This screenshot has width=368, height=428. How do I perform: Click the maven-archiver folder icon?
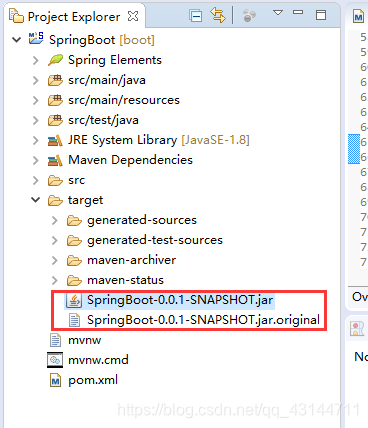pyautogui.click(x=74, y=261)
